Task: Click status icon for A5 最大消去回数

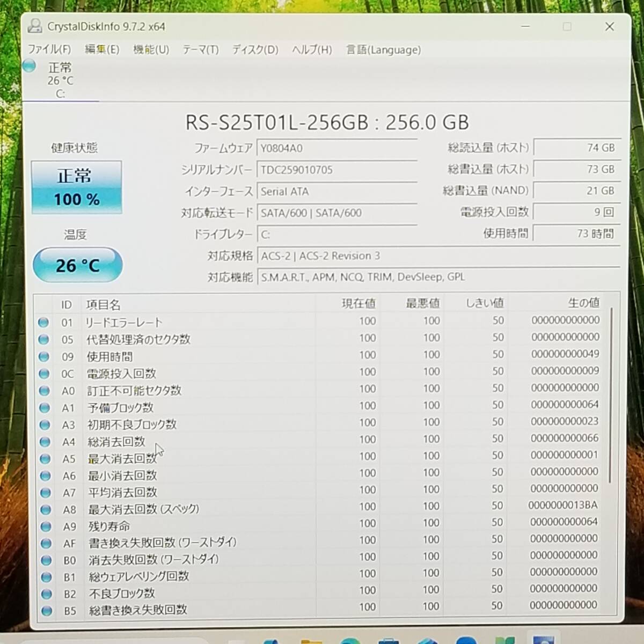Action: tap(45, 459)
